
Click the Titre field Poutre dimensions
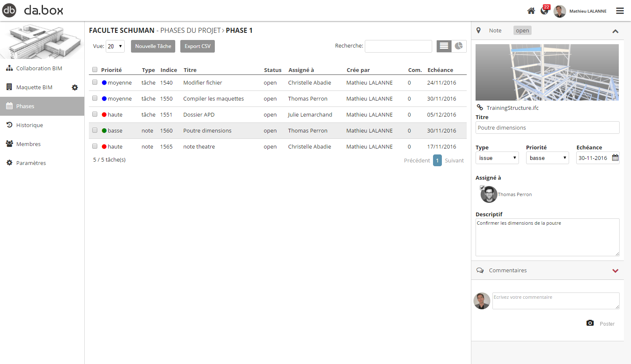(x=548, y=128)
